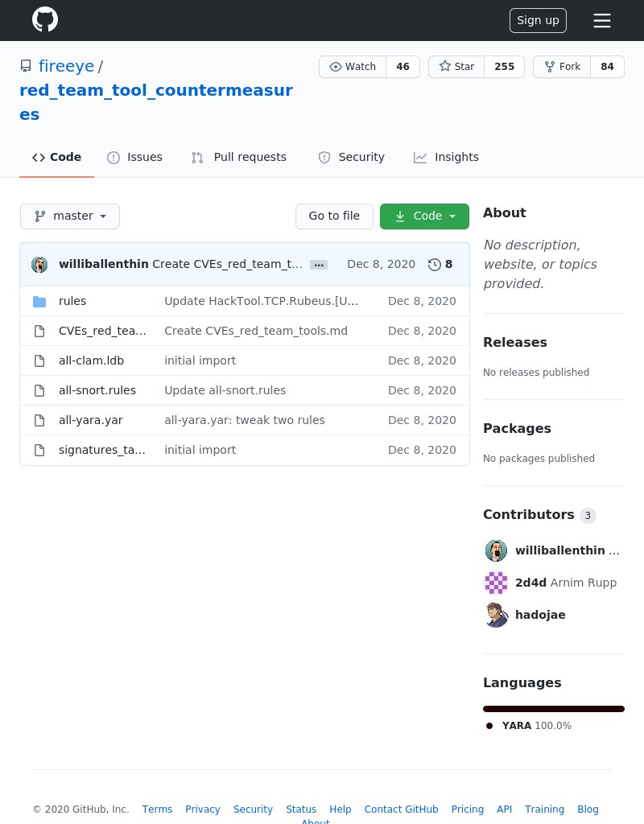The height and width of the screenshot is (824, 644).
Task: Open the hadojae contributor link
Action: pyautogui.click(x=540, y=615)
